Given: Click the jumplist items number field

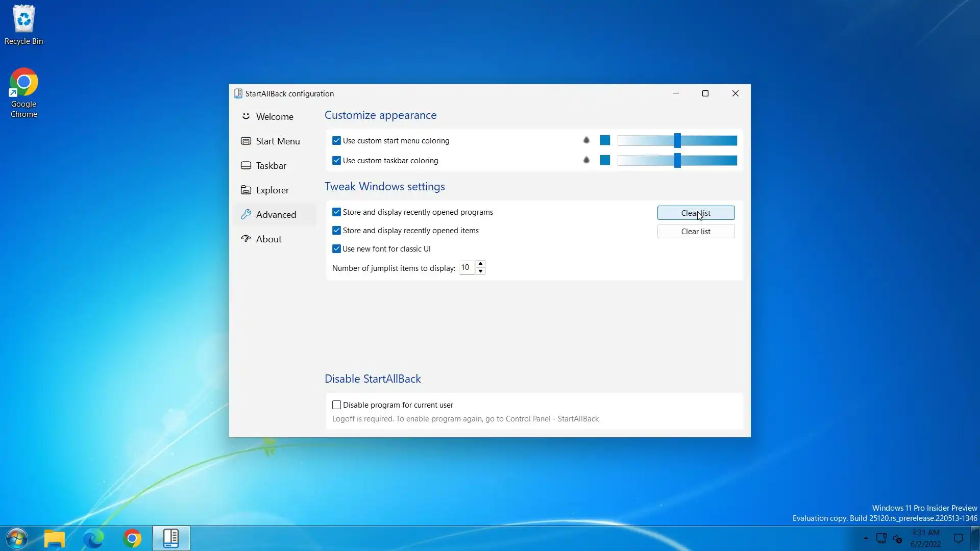Looking at the screenshot, I should [466, 267].
